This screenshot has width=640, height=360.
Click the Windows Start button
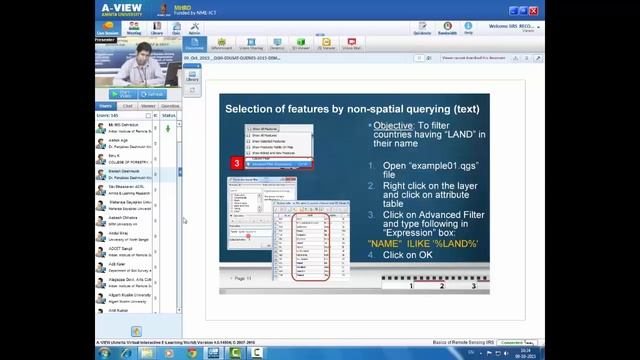[x=104, y=353]
